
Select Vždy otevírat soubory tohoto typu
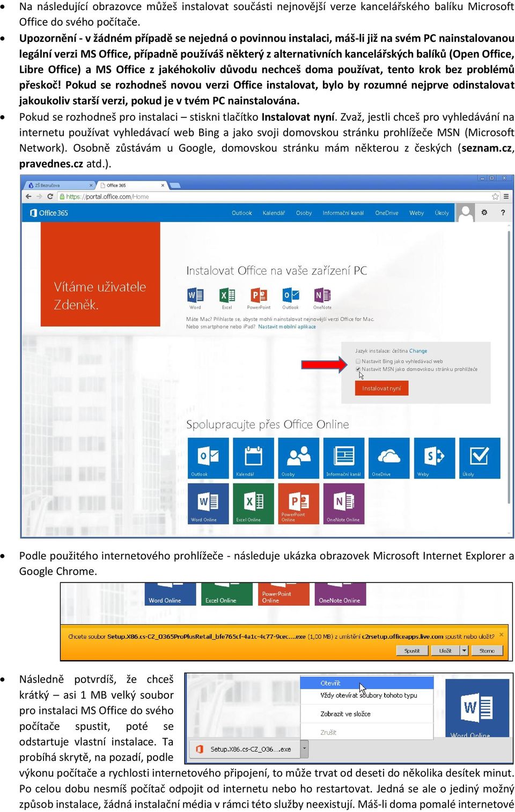click(x=366, y=695)
